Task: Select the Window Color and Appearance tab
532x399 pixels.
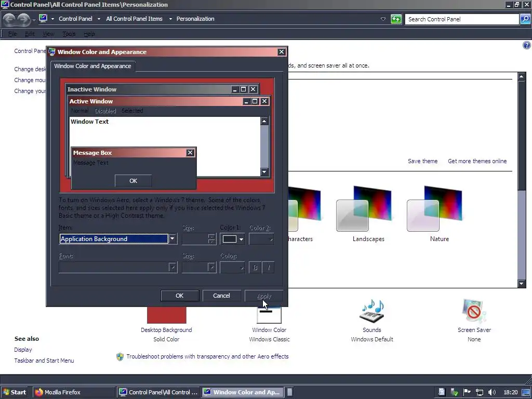Action: [x=92, y=66]
